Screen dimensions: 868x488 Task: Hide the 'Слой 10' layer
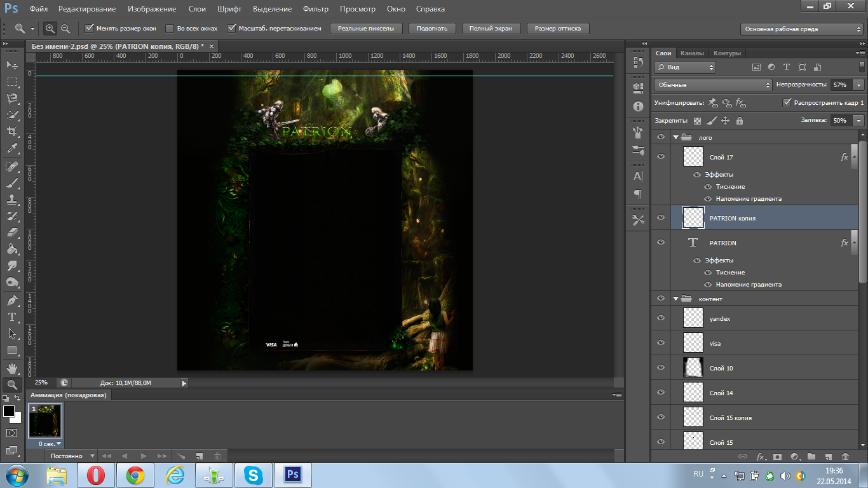click(661, 368)
